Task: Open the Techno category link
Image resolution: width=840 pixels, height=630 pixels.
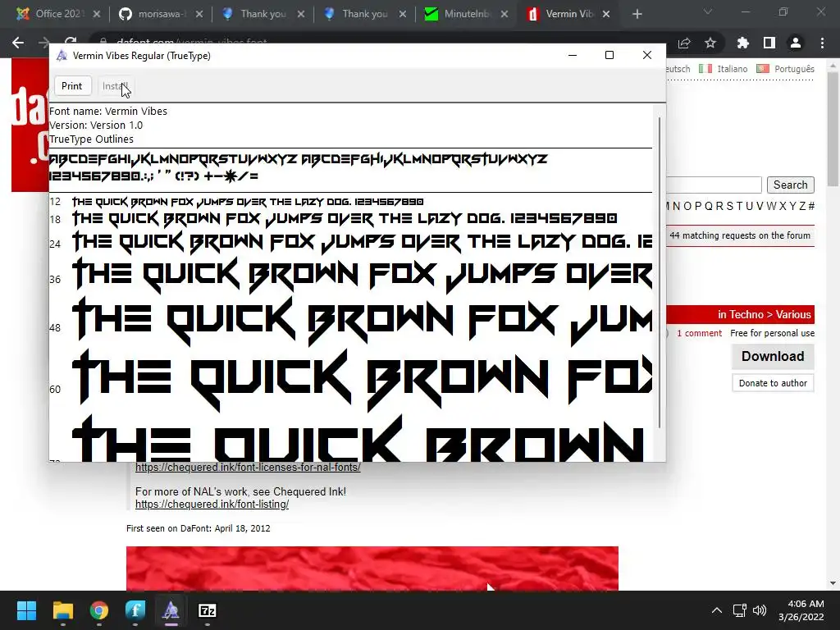Action: 746,314
